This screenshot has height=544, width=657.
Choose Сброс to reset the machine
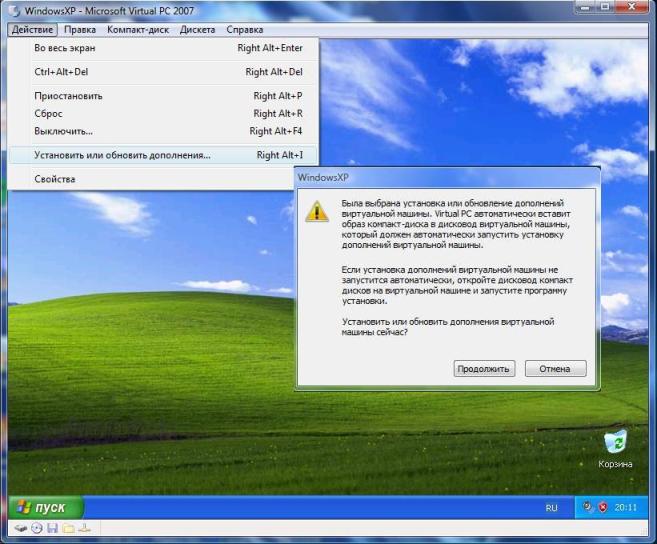[163, 114]
